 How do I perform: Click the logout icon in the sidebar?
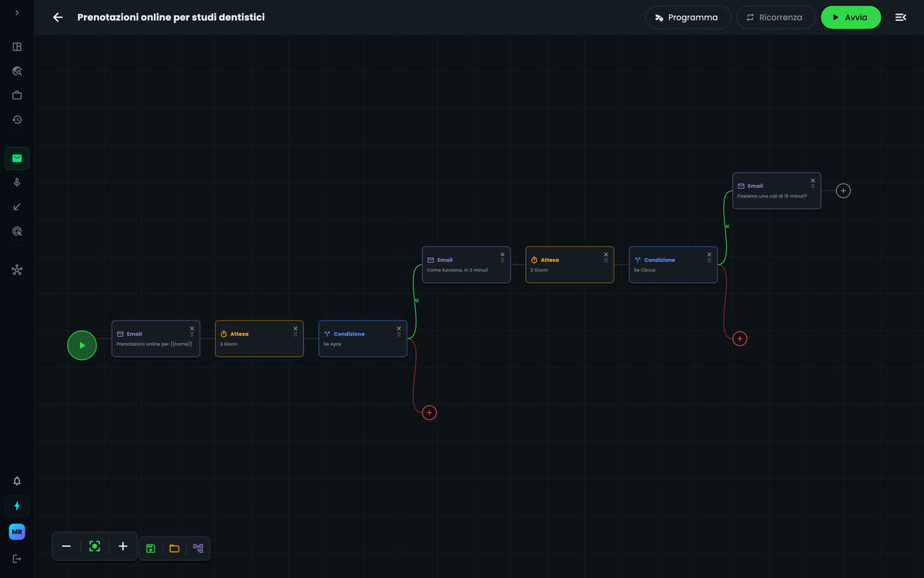(17, 558)
